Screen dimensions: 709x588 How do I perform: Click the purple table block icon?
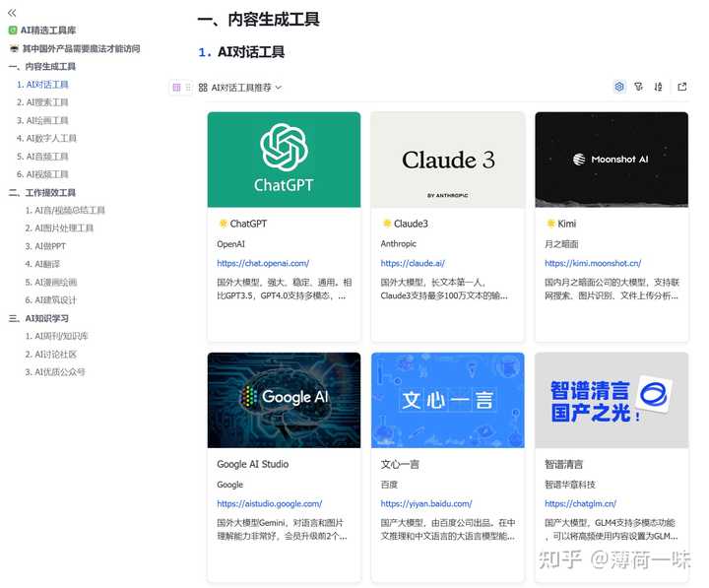pos(177,88)
